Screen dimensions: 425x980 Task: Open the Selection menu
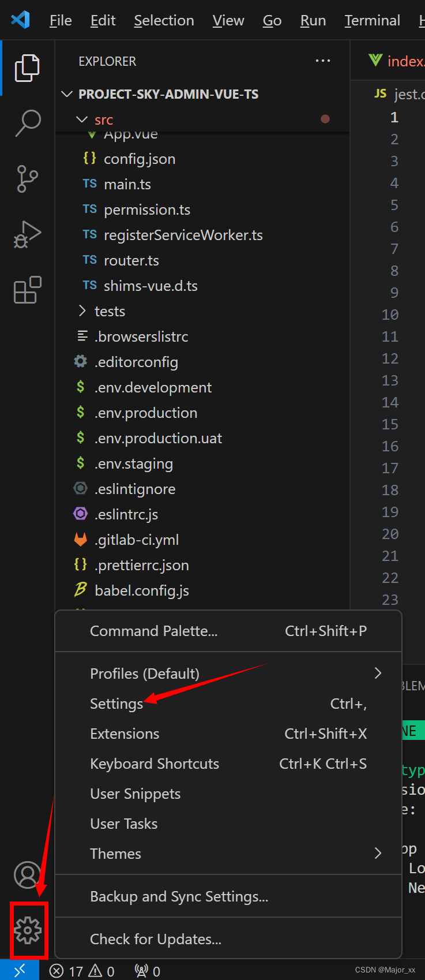[x=164, y=21]
